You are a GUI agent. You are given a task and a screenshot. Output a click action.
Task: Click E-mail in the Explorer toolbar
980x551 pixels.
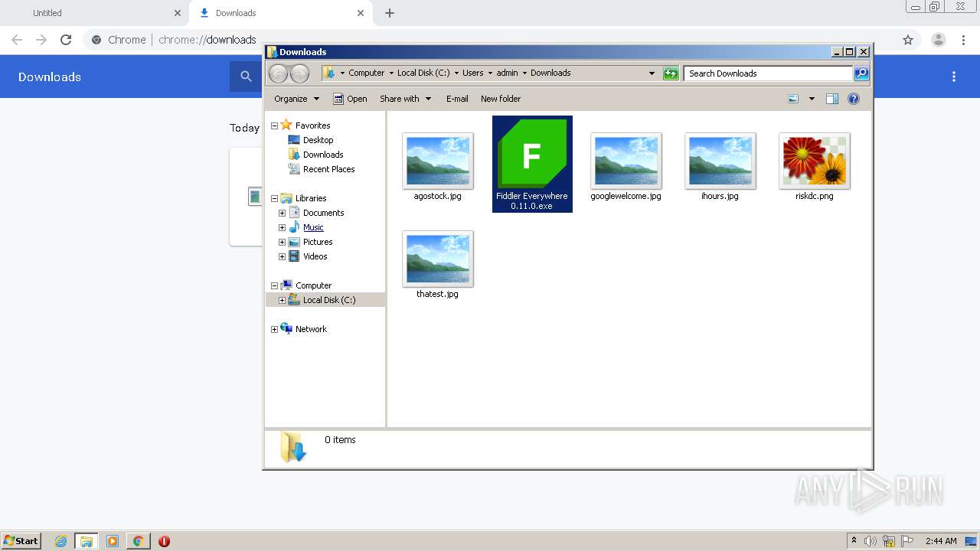pyautogui.click(x=457, y=99)
